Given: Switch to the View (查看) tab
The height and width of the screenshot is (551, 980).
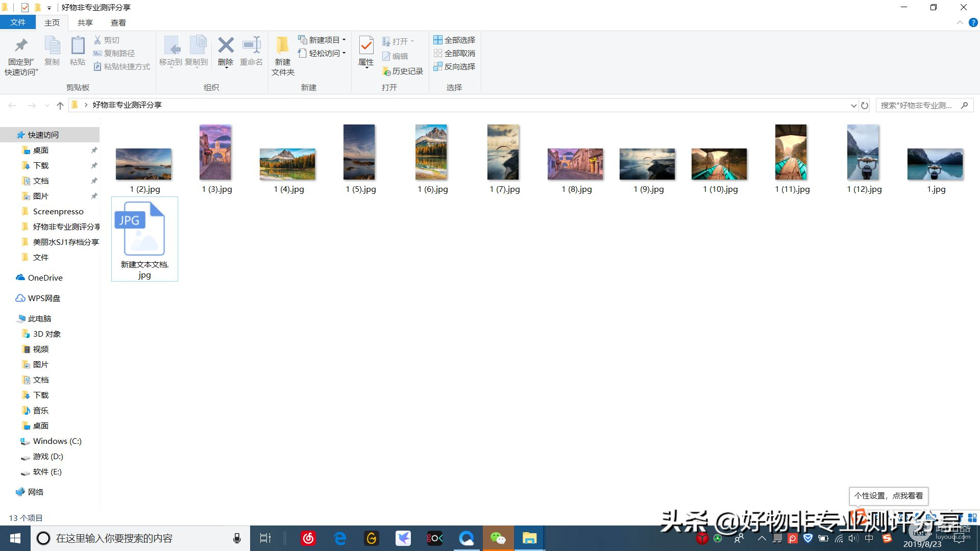Looking at the screenshot, I should 118,22.
